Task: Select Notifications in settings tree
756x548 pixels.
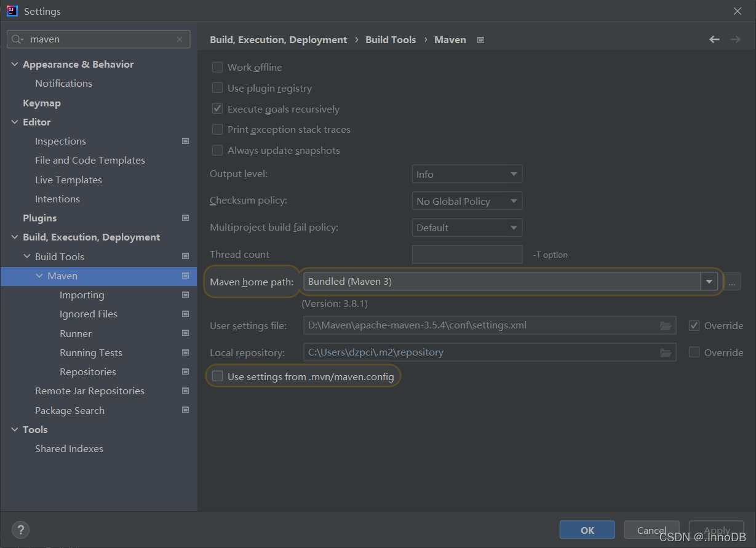Action: (x=63, y=83)
